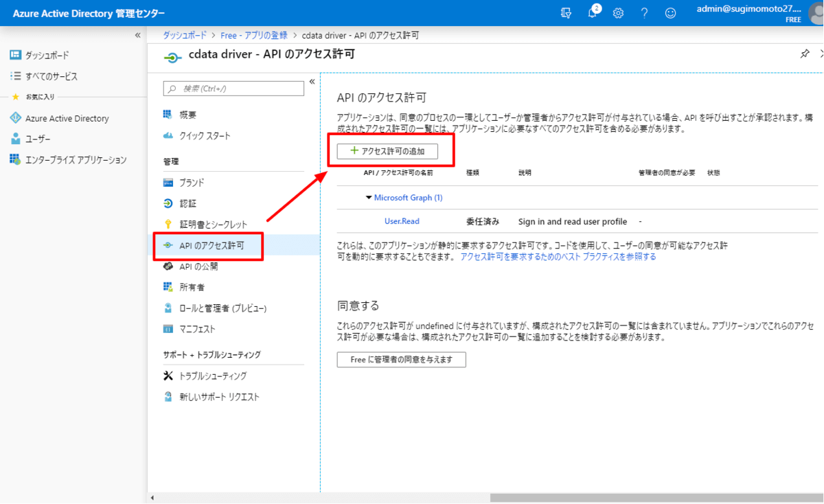Select the API の公開 menu item

coord(198,266)
